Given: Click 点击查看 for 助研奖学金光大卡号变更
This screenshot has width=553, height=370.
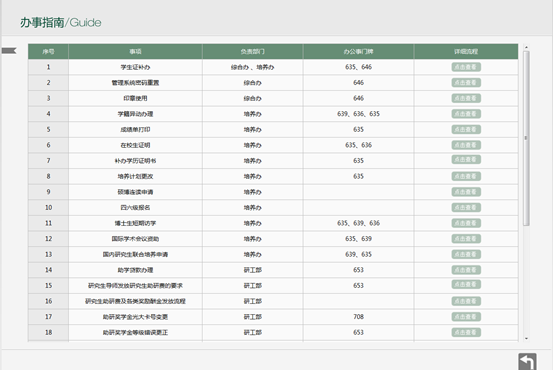Looking at the screenshot, I should (x=466, y=317).
